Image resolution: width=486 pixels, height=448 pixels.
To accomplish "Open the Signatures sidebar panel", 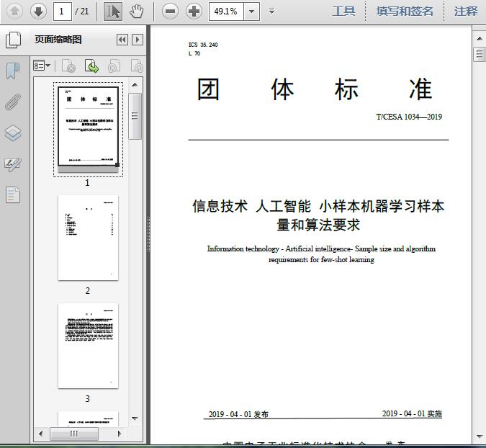I will (13, 165).
